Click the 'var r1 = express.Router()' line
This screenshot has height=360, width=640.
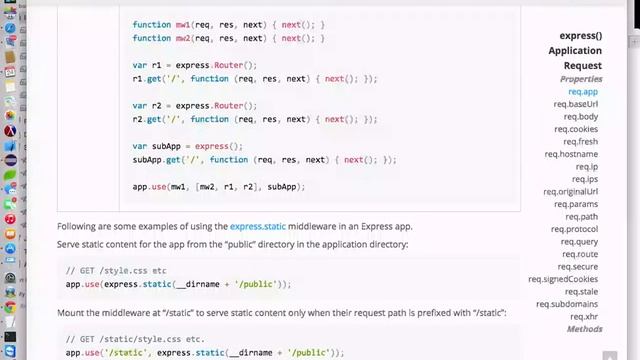click(x=195, y=65)
